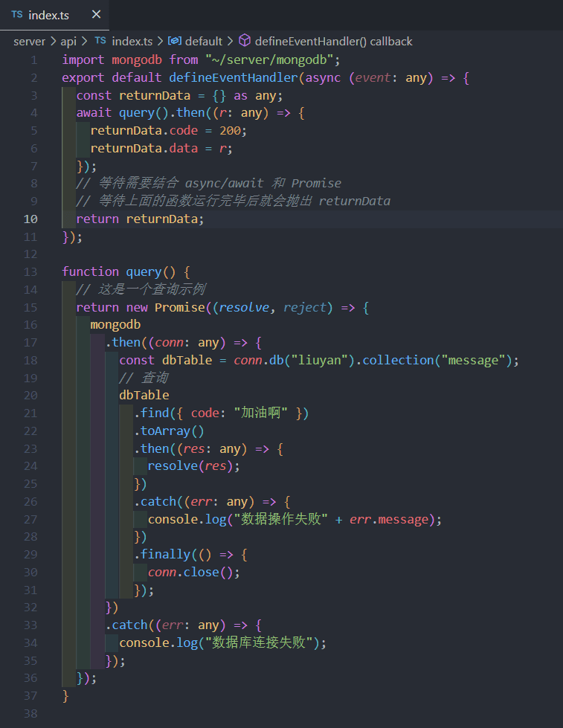Click line number 38 in gutter

click(30, 714)
